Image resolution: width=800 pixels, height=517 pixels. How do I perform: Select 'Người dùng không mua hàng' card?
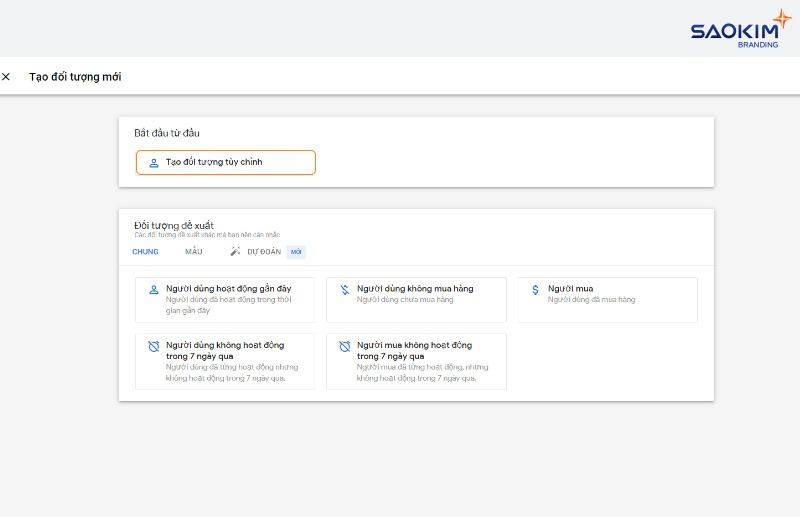click(416, 300)
